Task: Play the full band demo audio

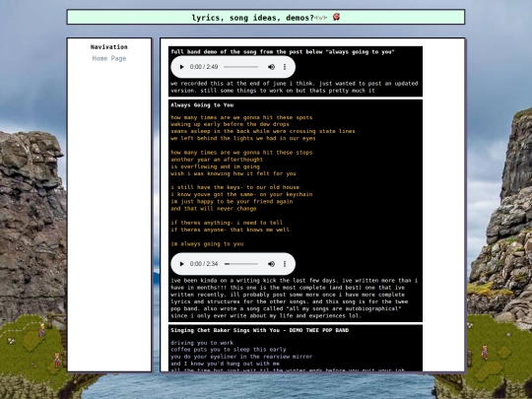Action: pos(181,67)
